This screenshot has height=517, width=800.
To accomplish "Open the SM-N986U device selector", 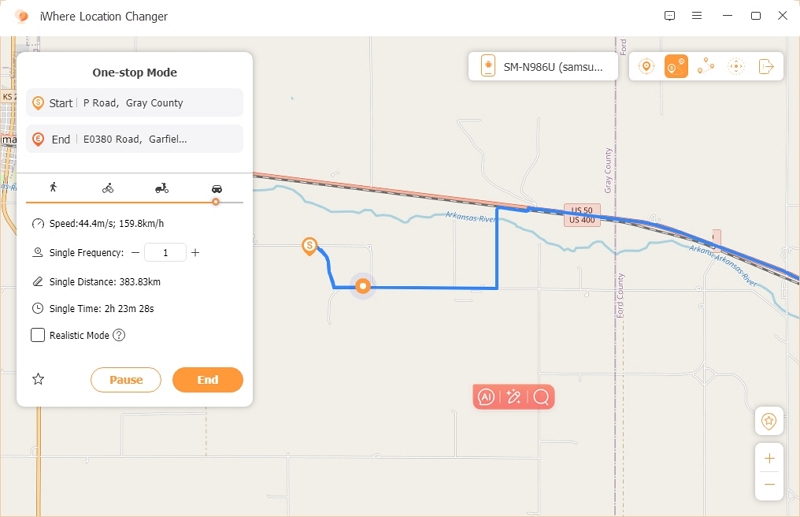I will 543,66.
